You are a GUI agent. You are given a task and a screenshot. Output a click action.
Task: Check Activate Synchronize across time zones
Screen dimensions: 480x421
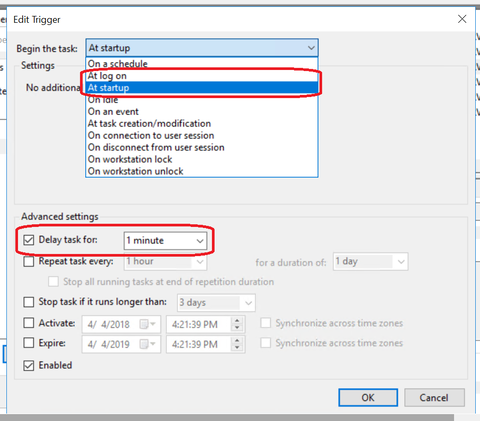click(265, 323)
